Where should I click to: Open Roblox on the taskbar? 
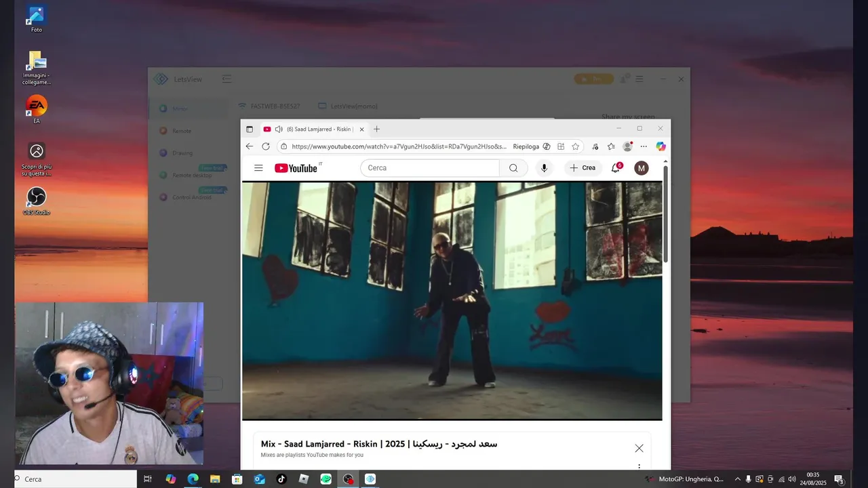coord(304,479)
